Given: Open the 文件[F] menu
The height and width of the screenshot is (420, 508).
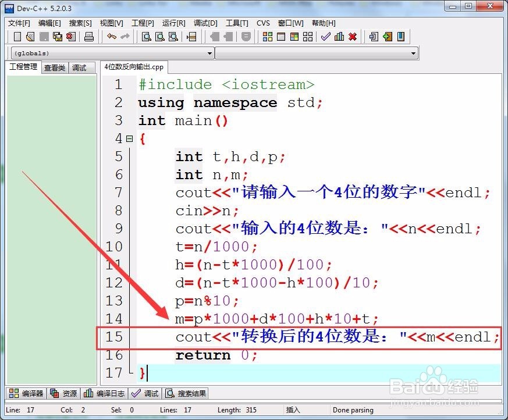Looking at the screenshot, I should (x=19, y=23).
